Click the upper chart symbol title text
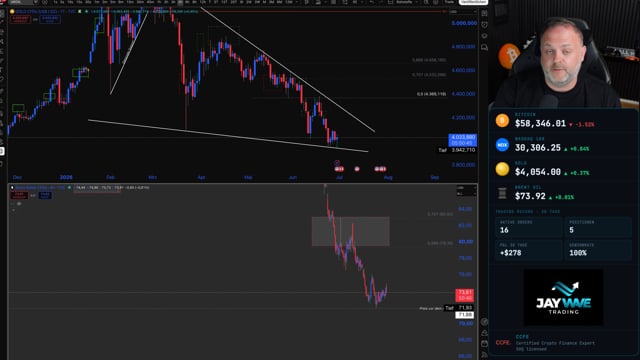 46,11
